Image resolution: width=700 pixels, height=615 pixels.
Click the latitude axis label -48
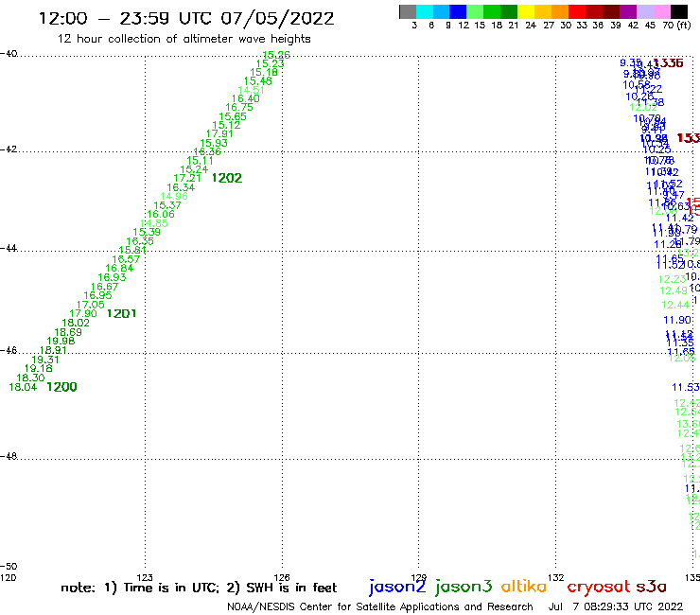tap(9, 456)
